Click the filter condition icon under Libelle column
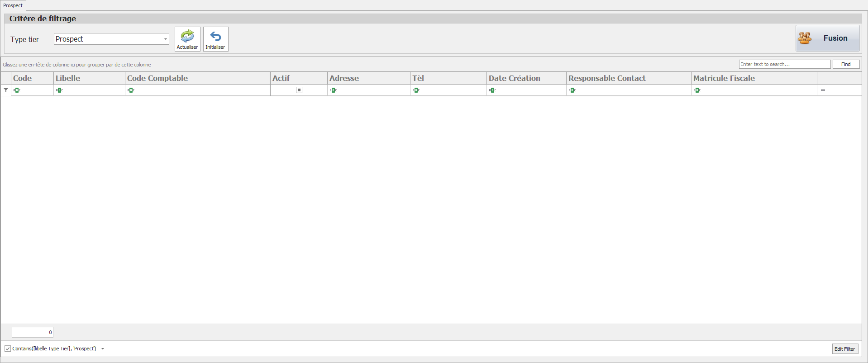This screenshot has width=868, height=363. click(59, 90)
